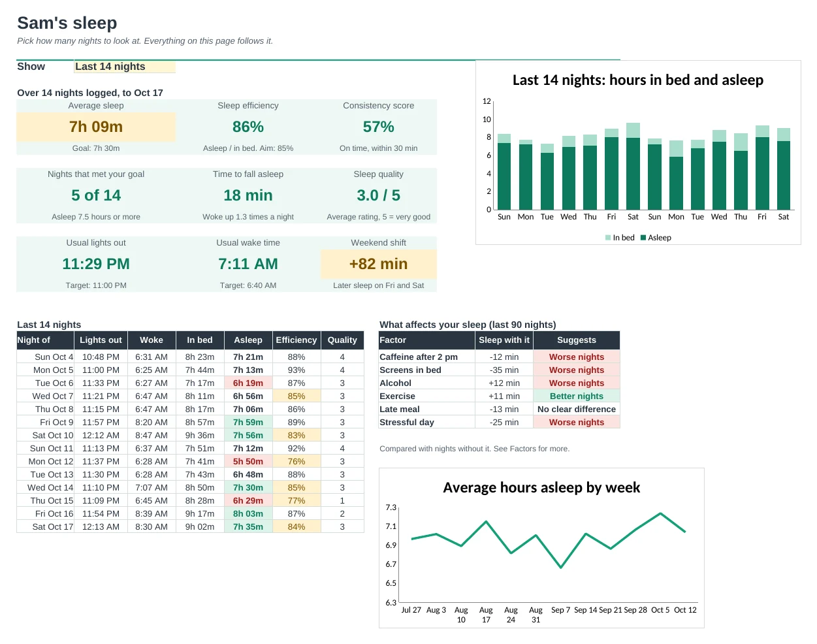The height and width of the screenshot is (644, 817).
Task: Click the 'Last 14 nights: hours in bed' chart title
Action: pyautogui.click(x=638, y=80)
